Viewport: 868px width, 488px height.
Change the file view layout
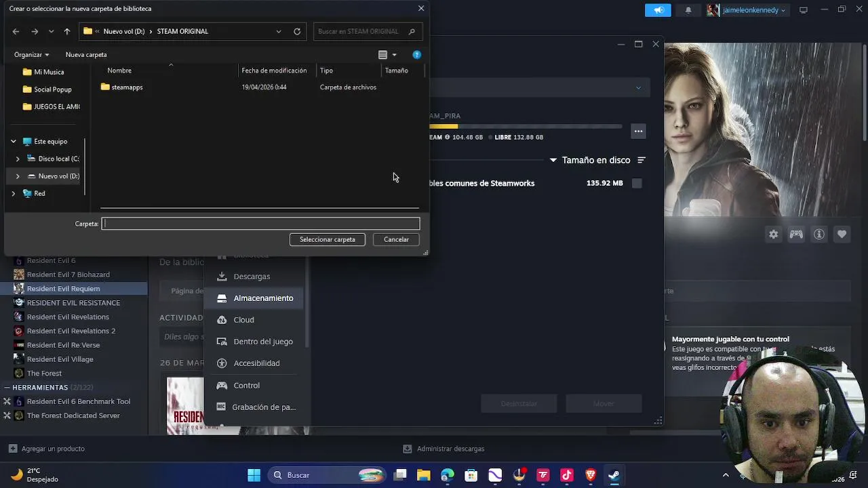pos(382,55)
